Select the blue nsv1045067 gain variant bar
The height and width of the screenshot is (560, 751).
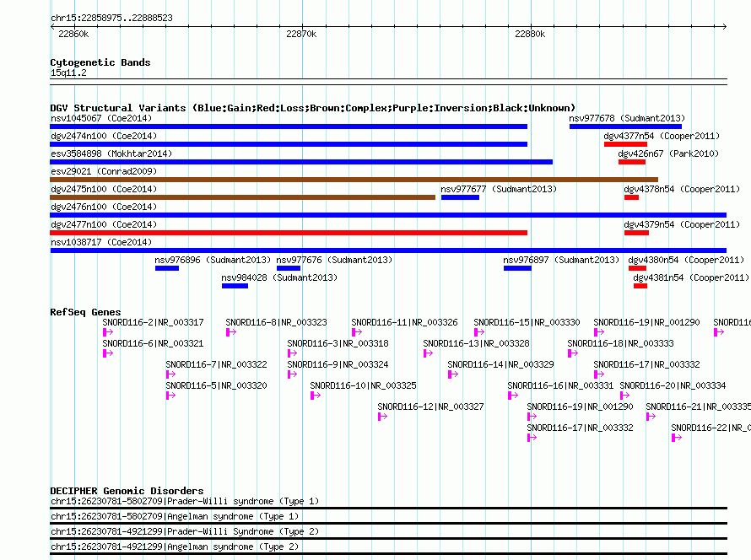pyautogui.click(x=289, y=127)
